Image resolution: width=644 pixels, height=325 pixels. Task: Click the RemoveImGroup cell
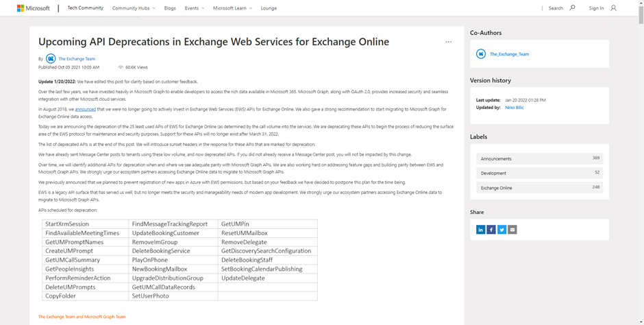coord(173,242)
